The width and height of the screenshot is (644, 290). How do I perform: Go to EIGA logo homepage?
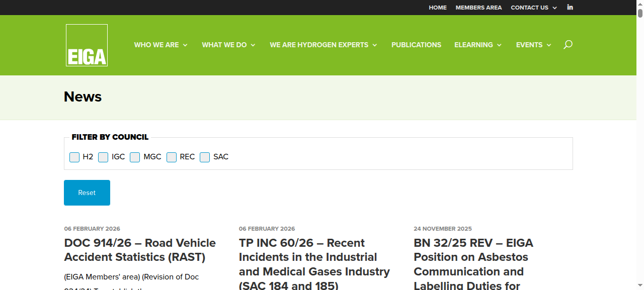(87, 45)
